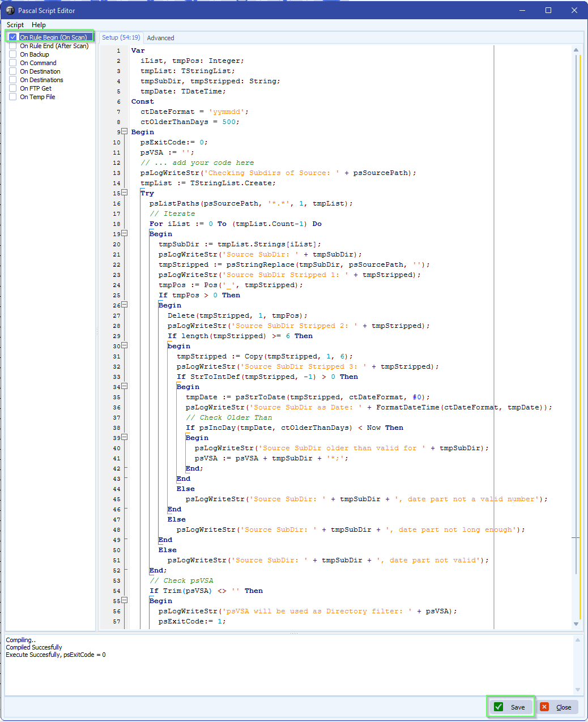Enable On Rule End (After Scan) checkbox
Viewport: 588px width, 722px height.
tap(12, 46)
